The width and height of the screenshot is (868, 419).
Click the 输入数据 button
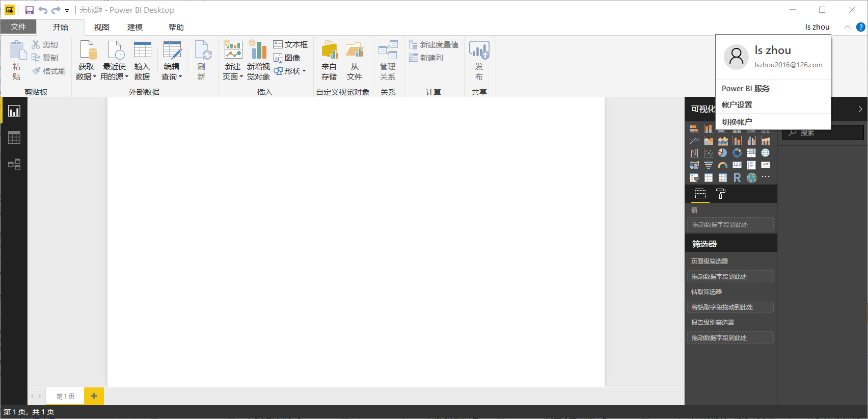click(x=142, y=61)
